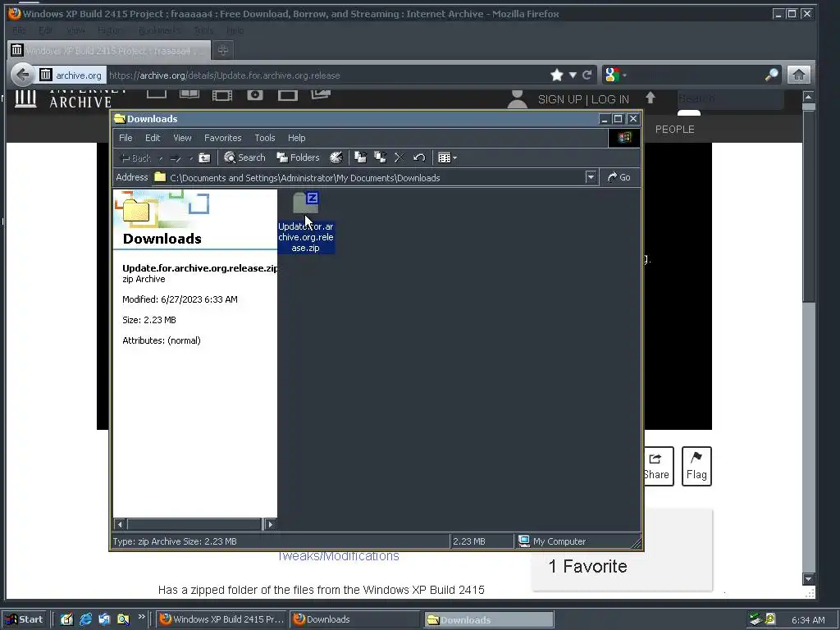Click the Firefox page scrollbar up arrow
Image resolution: width=840 pixels, height=630 pixels.
coord(808,97)
